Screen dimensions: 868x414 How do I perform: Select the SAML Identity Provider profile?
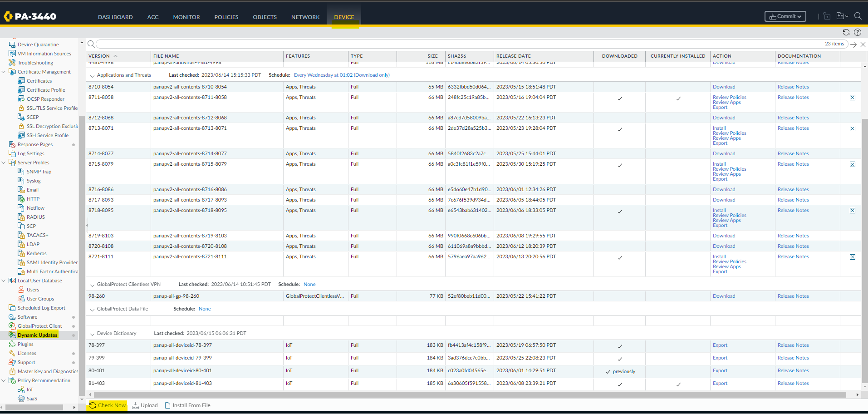[x=51, y=262]
